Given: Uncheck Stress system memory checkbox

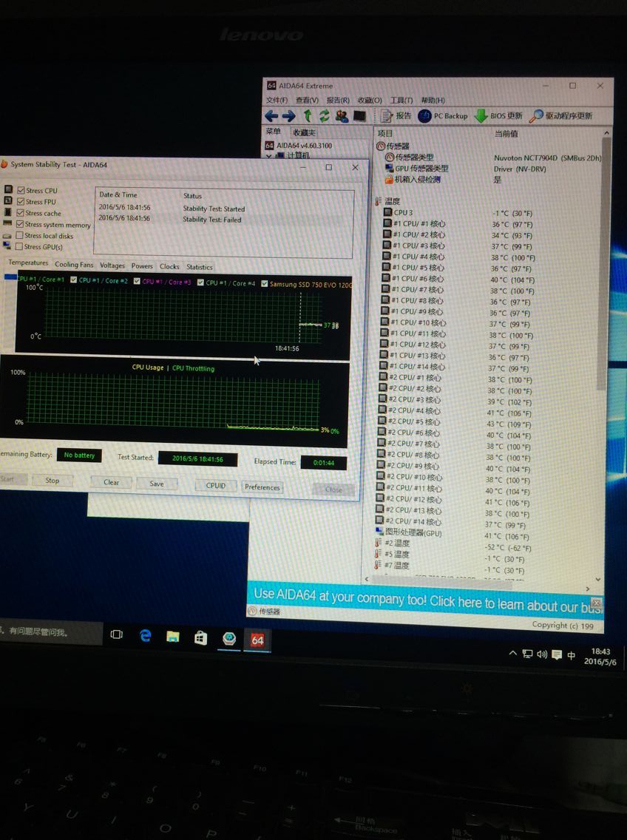Looking at the screenshot, I should pyautogui.click(x=20, y=224).
